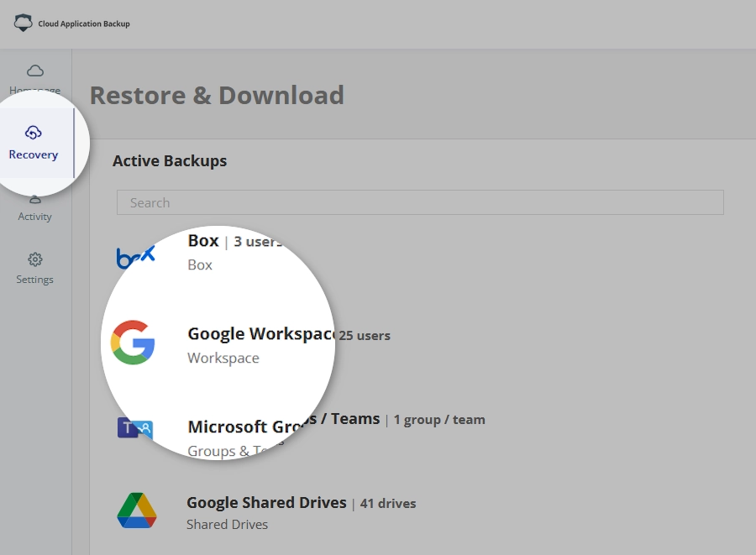Click the Workspace subtitle under Google Workspace
Image resolution: width=756 pixels, height=555 pixels.
(x=223, y=358)
